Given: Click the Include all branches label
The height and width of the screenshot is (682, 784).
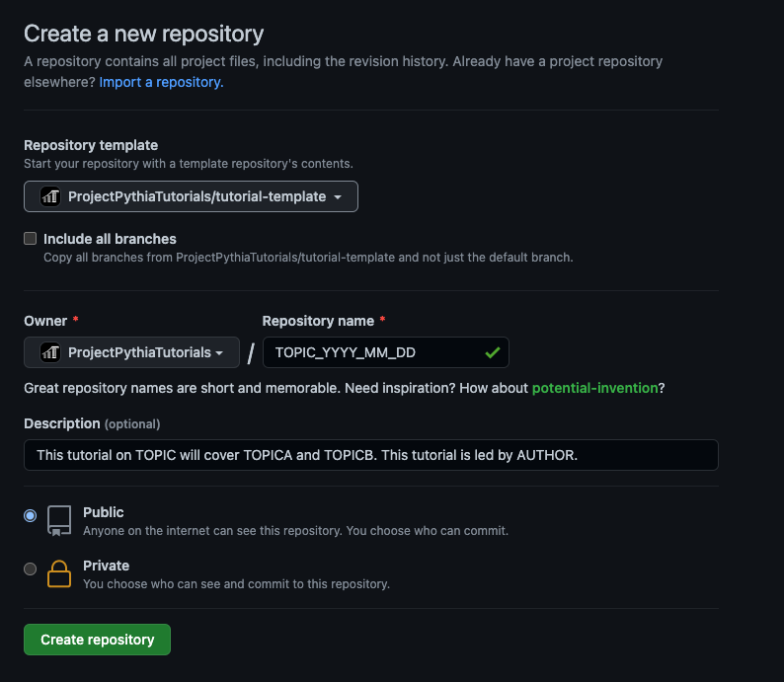Looking at the screenshot, I should tap(110, 239).
